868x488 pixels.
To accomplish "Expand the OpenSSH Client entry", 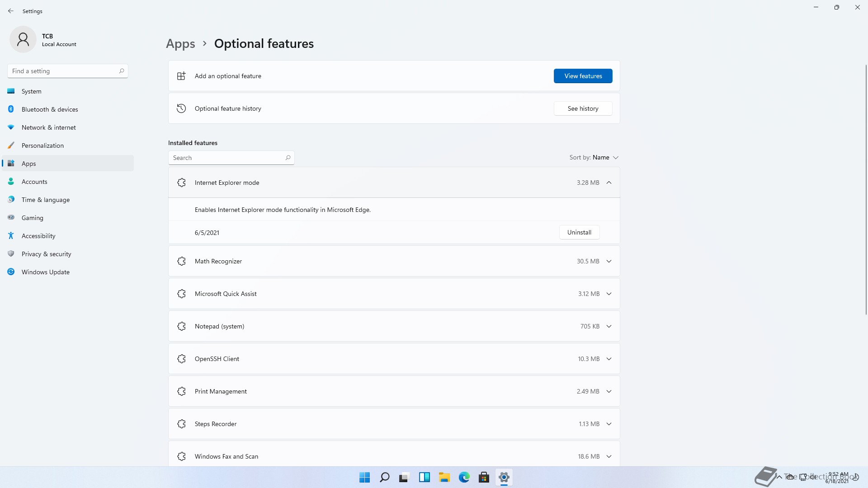I will [609, 359].
